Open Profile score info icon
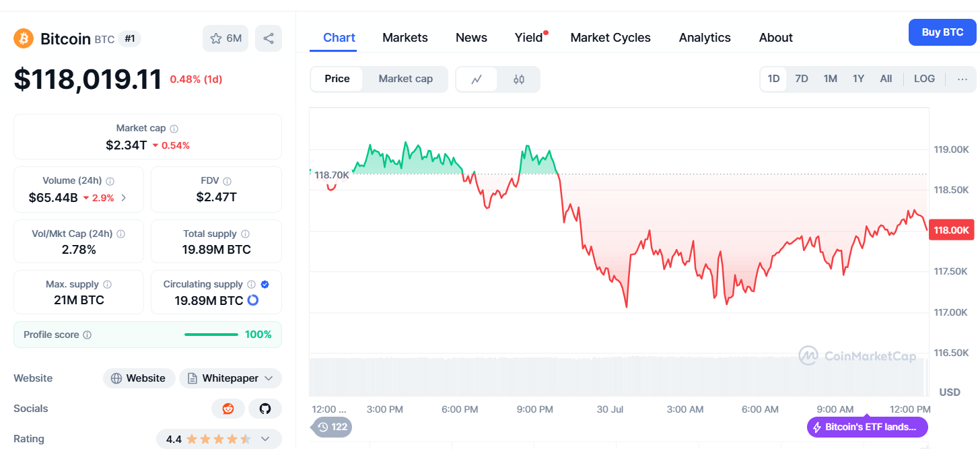The height and width of the screenshot is (449, 980). [87, 335]
